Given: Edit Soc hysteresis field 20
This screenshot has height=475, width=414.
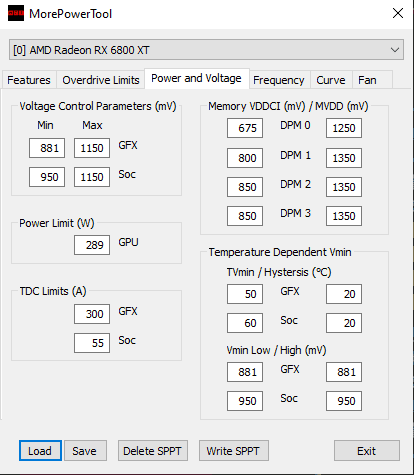Looking at the screenshot, I should 344,323.
